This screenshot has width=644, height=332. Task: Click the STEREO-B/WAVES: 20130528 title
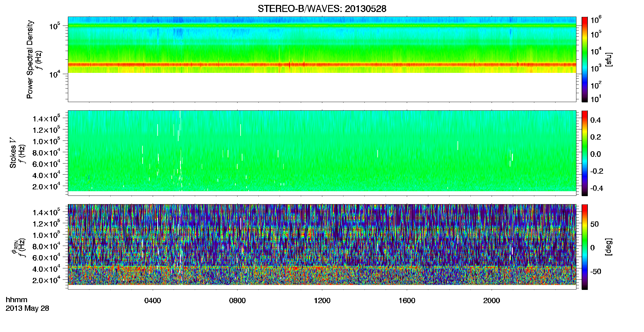tap(322, 9)
